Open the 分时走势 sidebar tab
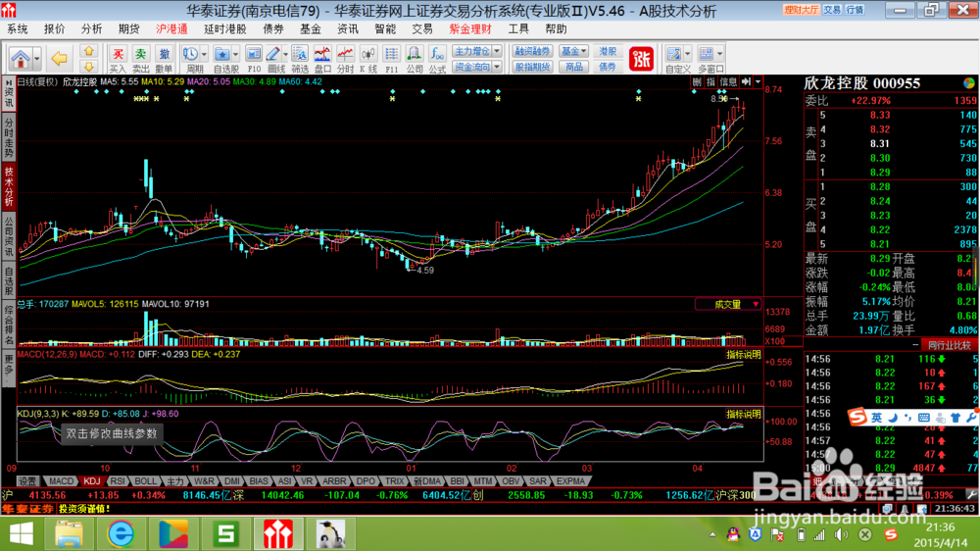Screen dimensions: 980x551 9,137
